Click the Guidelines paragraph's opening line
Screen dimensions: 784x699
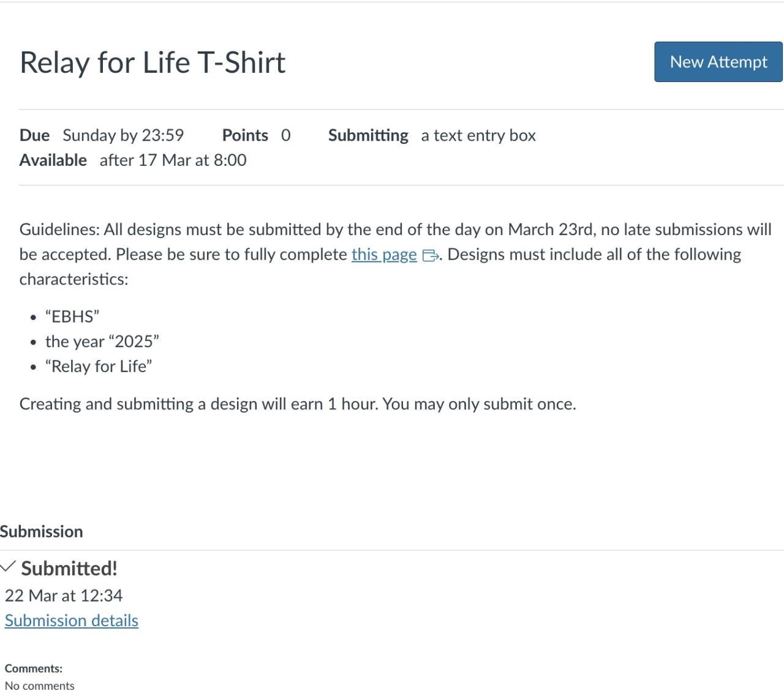coord(395,230)
